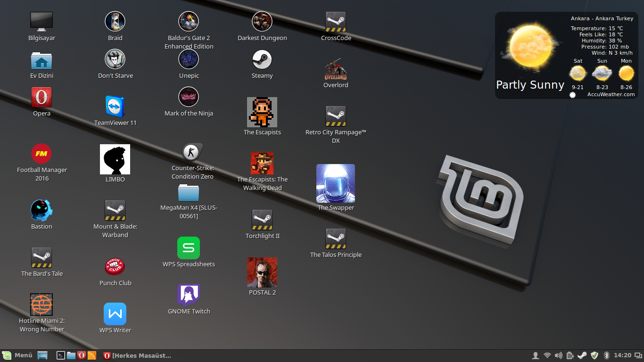The image size is (644, 362).
Task: Open Don't Starve shortcut
Action: (x=115, y=59)
